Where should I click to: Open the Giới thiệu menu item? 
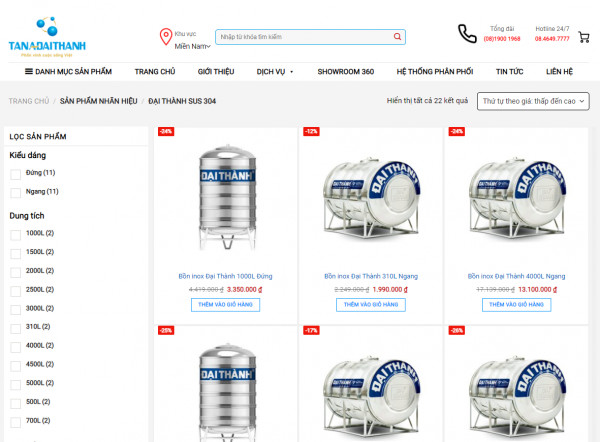[216, 72]
